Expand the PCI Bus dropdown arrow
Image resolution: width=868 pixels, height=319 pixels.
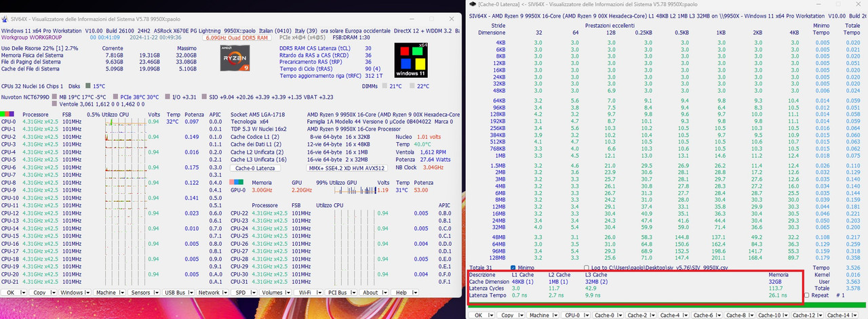point(353,293)
